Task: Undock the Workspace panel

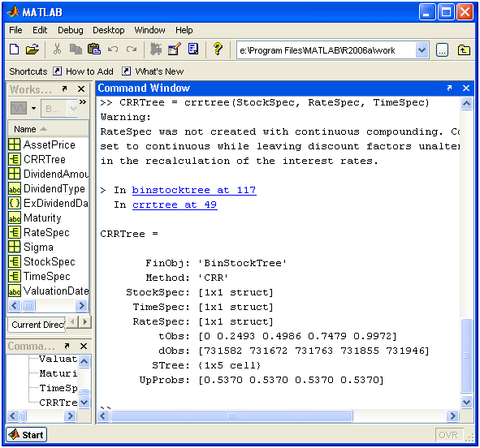Action: click(64, 88)
